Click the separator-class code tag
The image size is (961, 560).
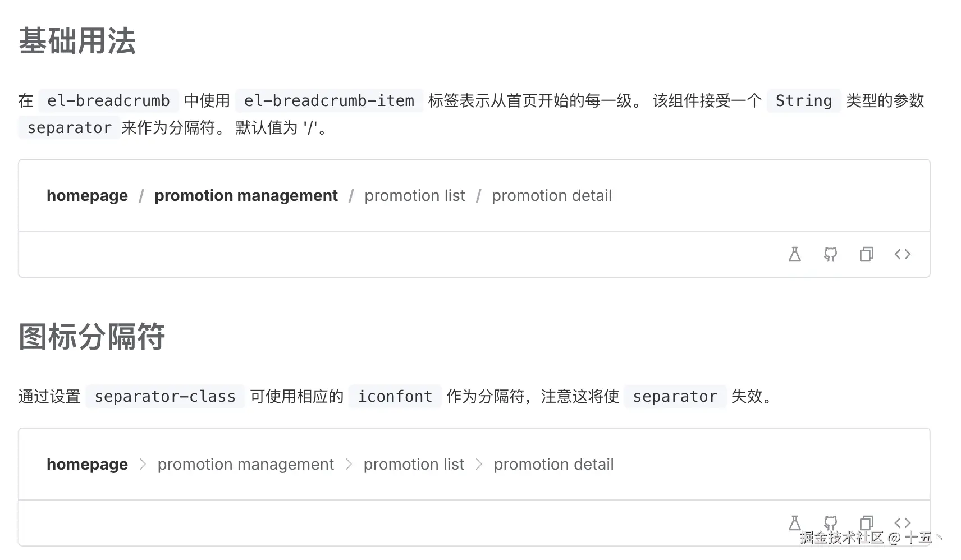165,397
